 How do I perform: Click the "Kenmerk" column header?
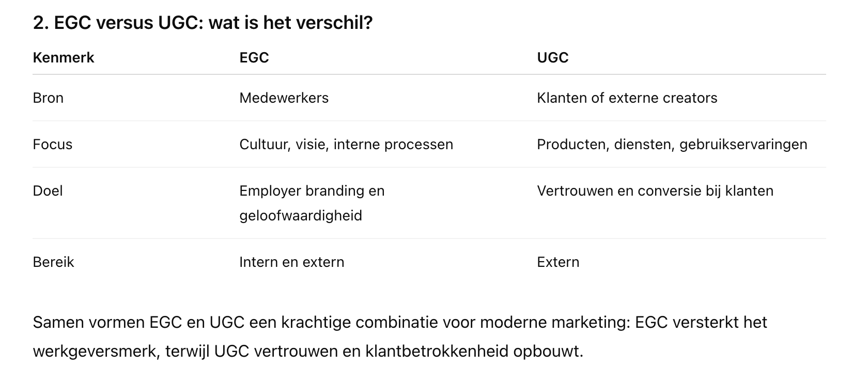coord(63,57)
